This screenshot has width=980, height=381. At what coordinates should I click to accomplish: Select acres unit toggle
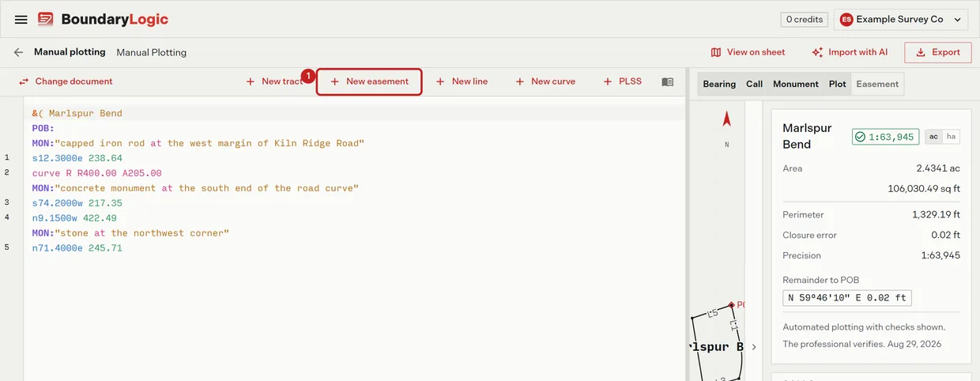click(x=933, y=137)
